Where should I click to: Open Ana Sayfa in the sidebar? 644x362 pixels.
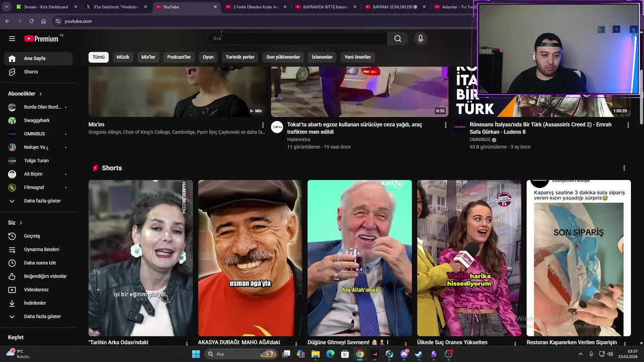pos(39,58)
